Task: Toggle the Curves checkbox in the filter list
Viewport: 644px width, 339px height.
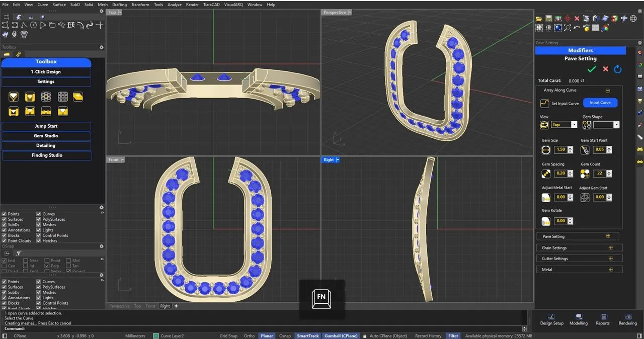Action: pyautogui.click(x=39, y=214)
